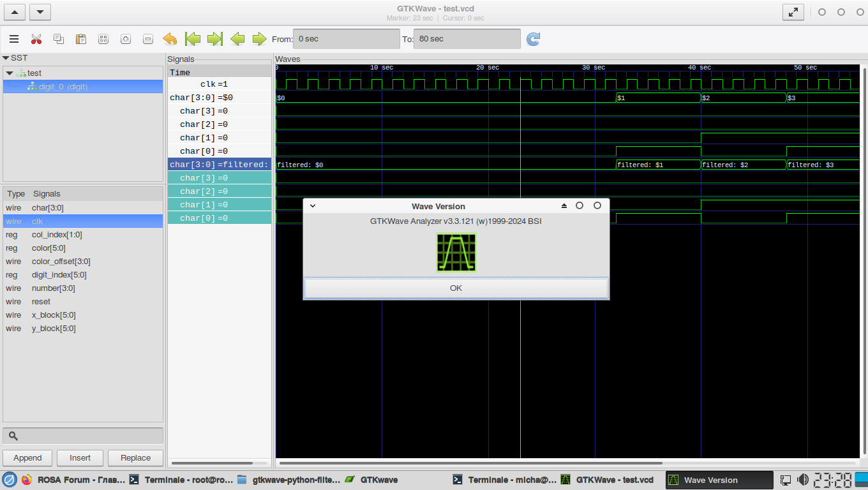
Task: Jump to end of waveform time
Action: [x=215, y=39]
